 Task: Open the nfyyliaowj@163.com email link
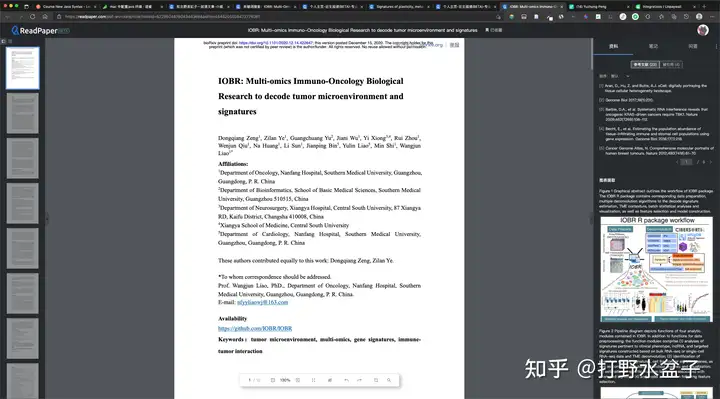263,302
